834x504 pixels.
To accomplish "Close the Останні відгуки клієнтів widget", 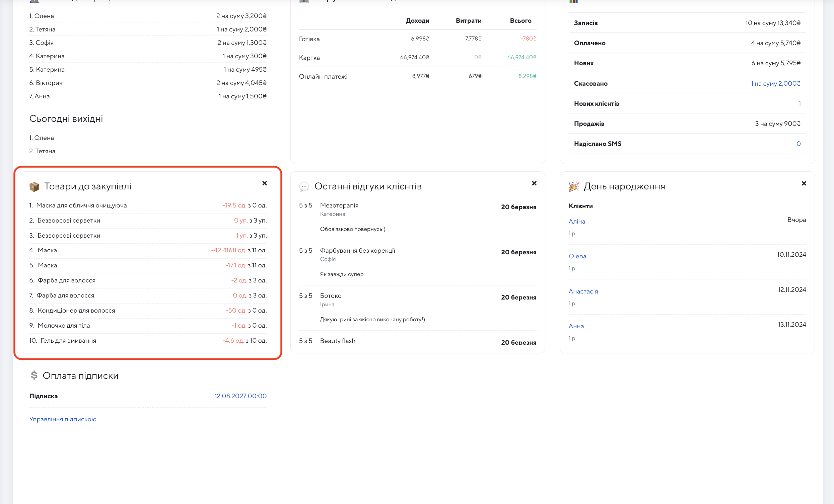I will tap(534, 183).
